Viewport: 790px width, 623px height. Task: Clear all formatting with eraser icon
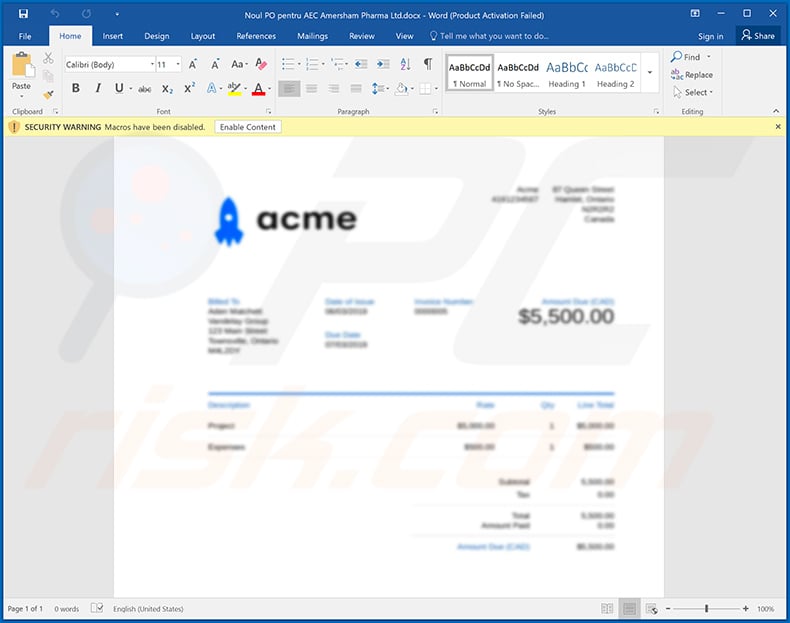point(261,64)
